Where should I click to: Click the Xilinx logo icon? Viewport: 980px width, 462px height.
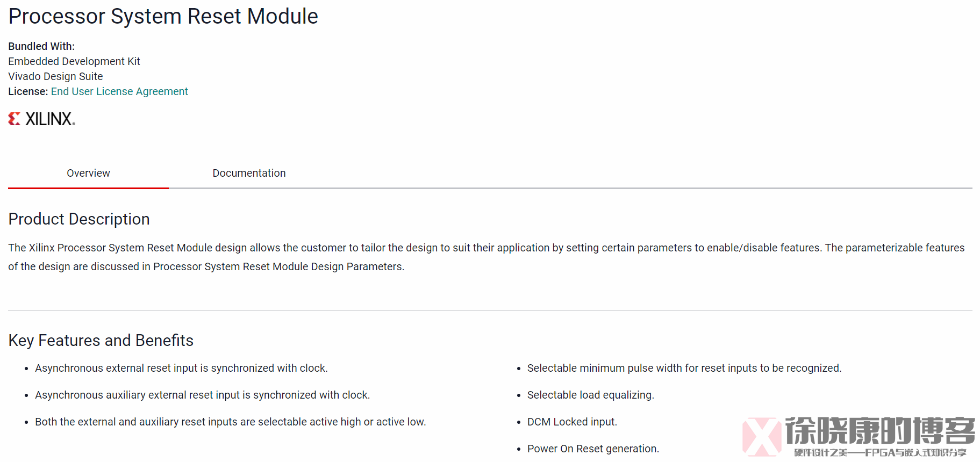(x=15, y=119)
